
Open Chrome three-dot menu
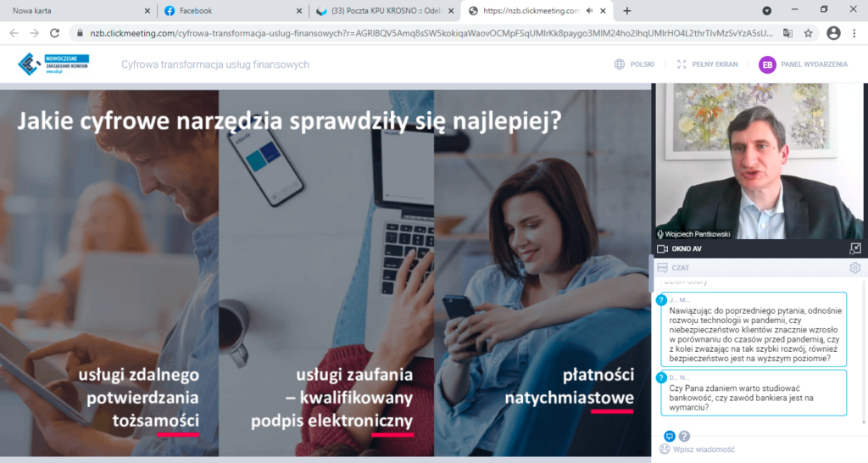coord(854,33)
